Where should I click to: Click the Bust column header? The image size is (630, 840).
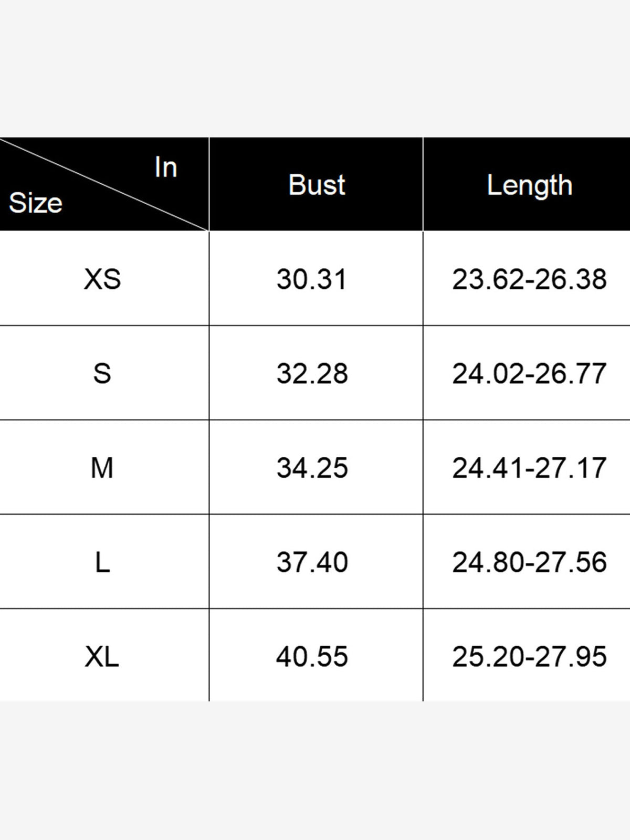click(317, 185)
